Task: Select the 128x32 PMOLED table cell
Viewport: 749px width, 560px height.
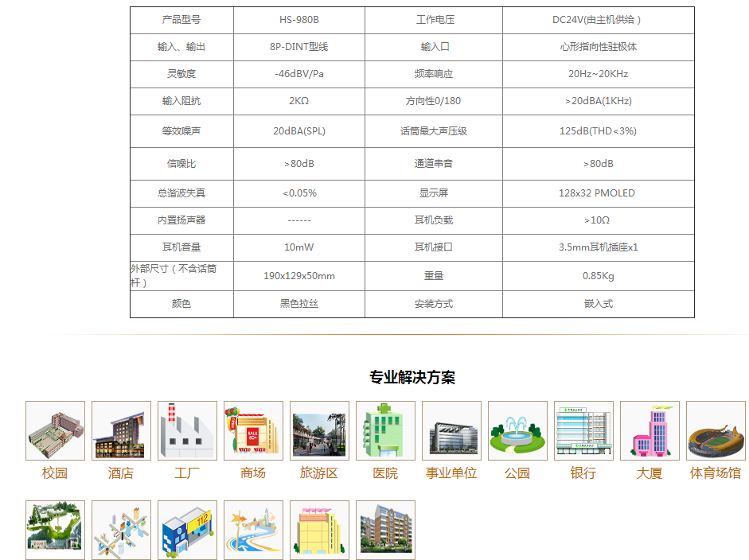Action: click(598, 193)
